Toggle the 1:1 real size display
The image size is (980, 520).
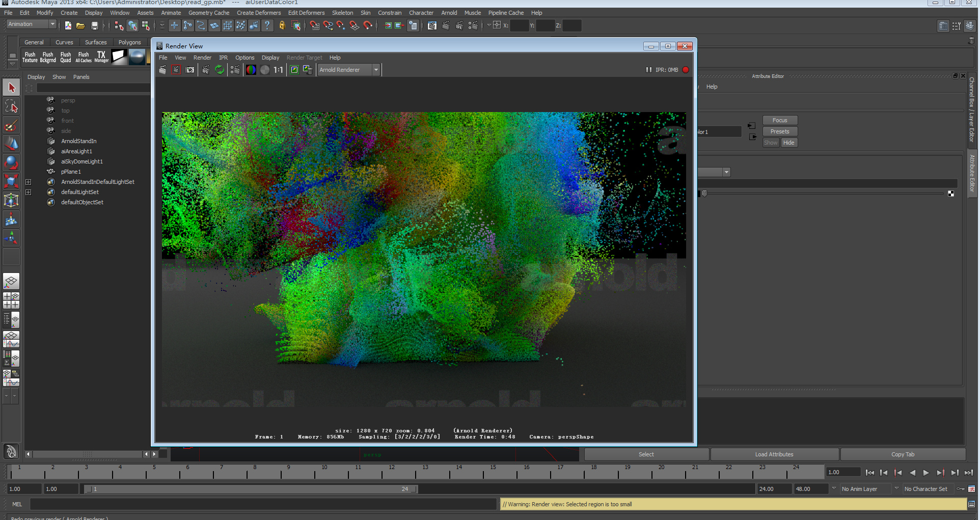click(x=278, y=70)
